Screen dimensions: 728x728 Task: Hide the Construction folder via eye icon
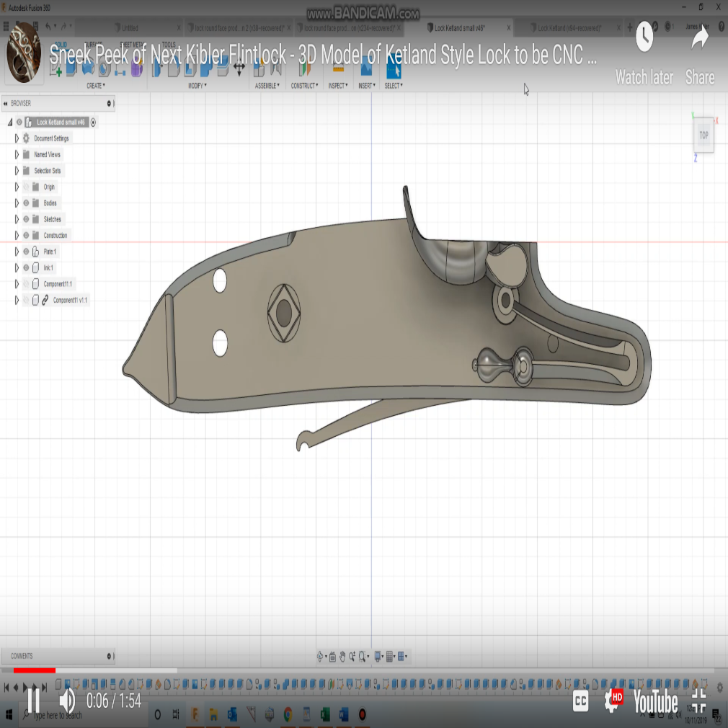pyautogui.click(x=26, y=236)
